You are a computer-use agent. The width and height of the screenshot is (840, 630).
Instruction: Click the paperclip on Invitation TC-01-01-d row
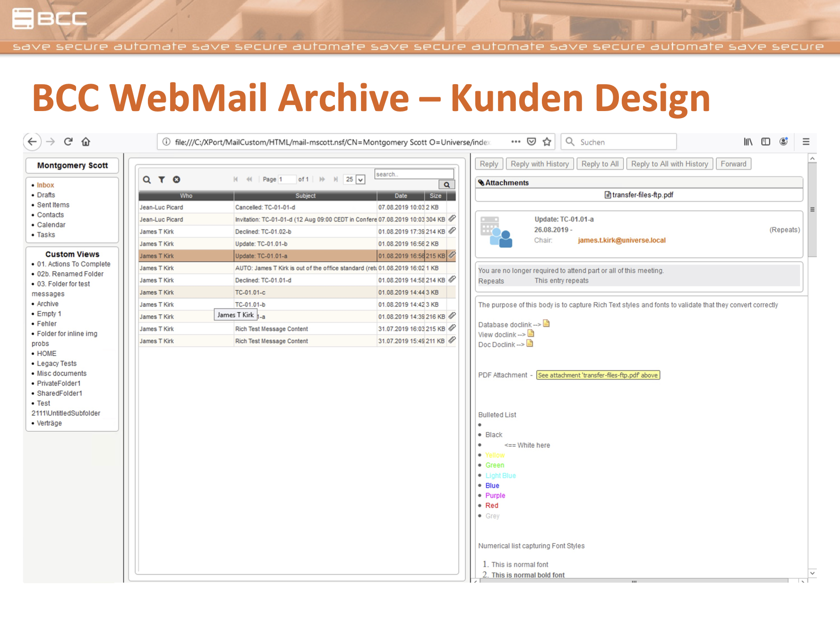pyautogui.click(x=452, y=219)
